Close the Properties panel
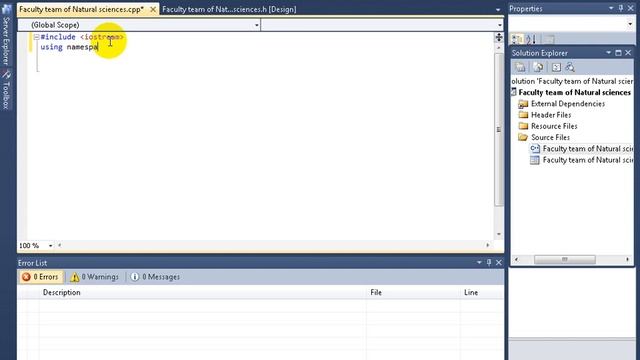The height and width of the screenshot is (360, 640). (630, 8)
